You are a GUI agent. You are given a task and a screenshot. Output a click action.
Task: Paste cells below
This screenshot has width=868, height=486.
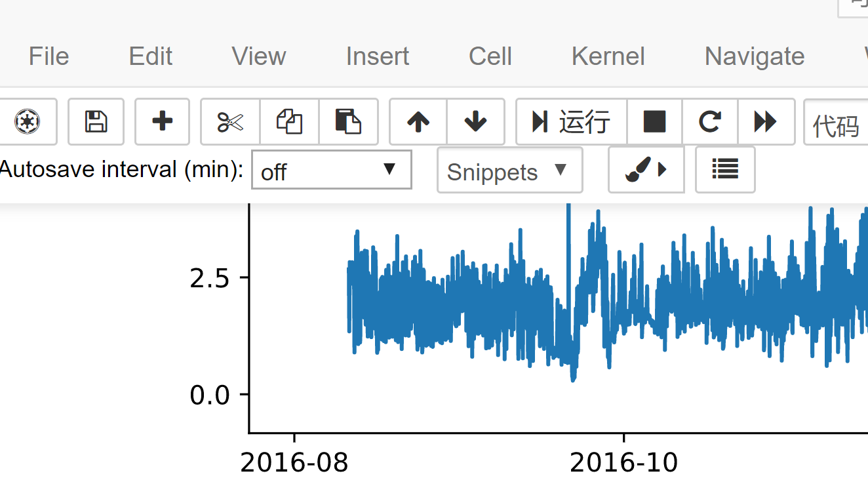coord(349,121)
